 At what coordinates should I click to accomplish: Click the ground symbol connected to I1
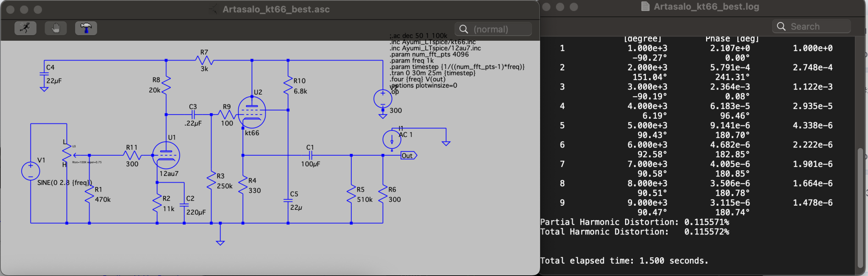pos(446,143)
